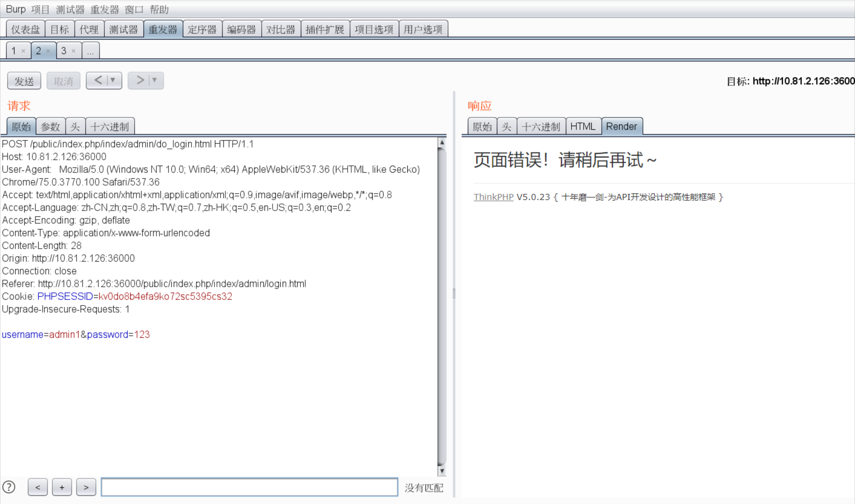Switch to the 用户选项 tab
The height and width of the screenshot is (504, 855).
pos(423,29)
